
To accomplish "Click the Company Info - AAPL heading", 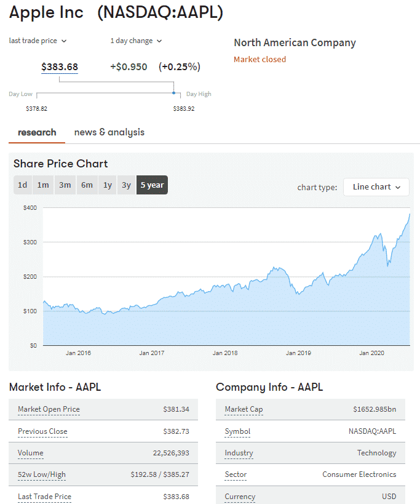I will tap(269, 387).
